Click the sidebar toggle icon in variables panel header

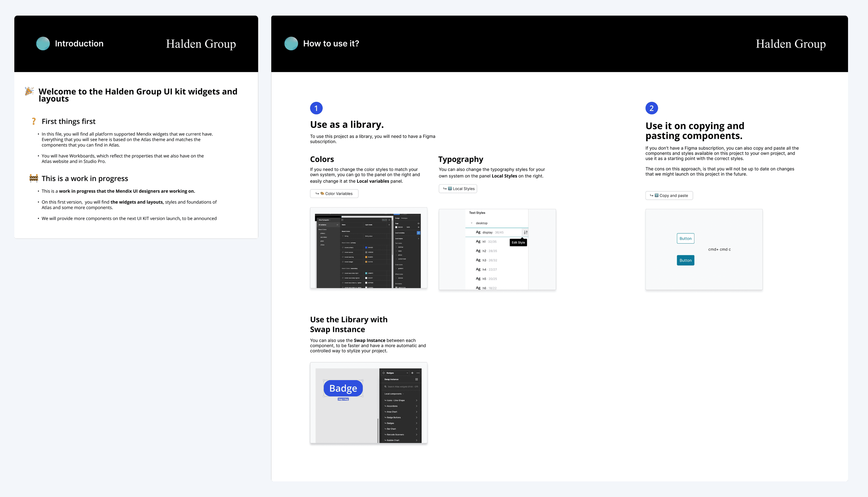(x=342, y=220)
